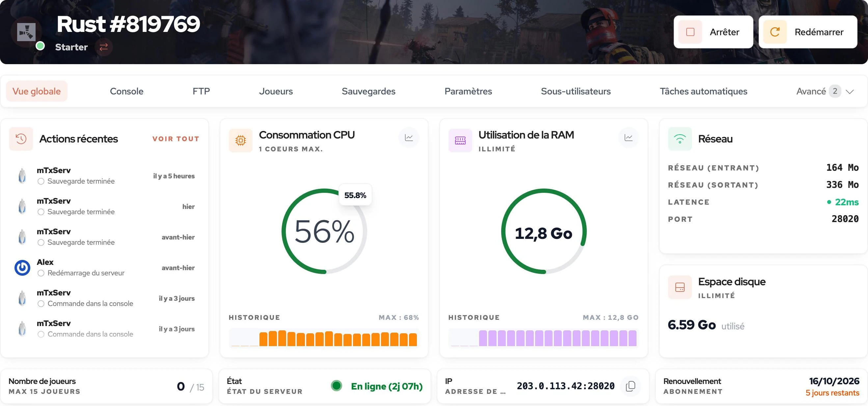Click the Rust game server avatar icon

(26, 32)
